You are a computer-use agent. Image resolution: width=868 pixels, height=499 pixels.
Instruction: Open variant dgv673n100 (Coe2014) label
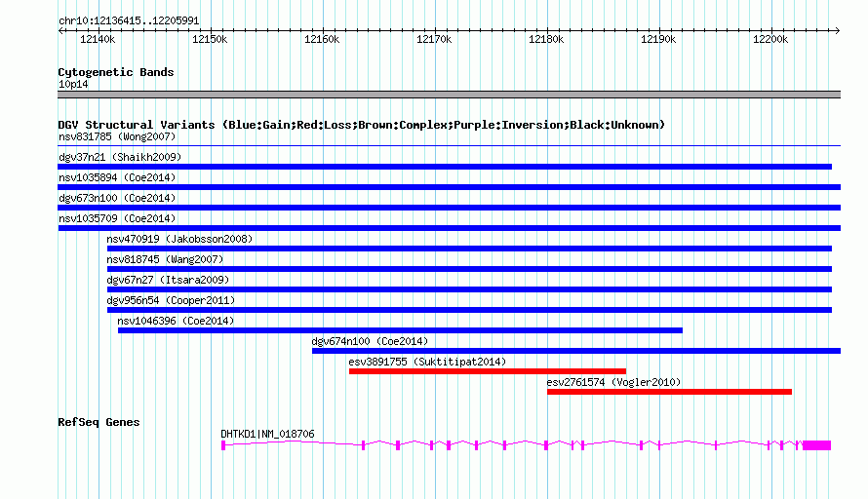(x=117, y=198)
